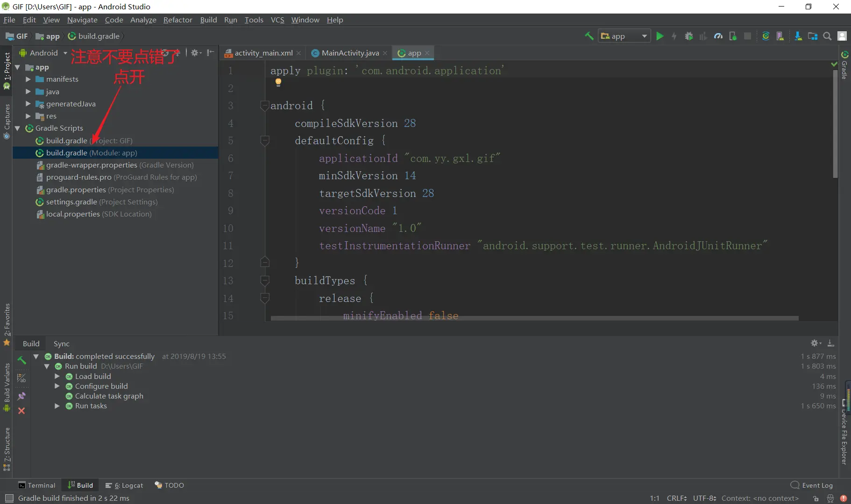Open the Event Log panel
Image resolution: width=851 pixels, height=504 pixels.
tap(812, 485)
